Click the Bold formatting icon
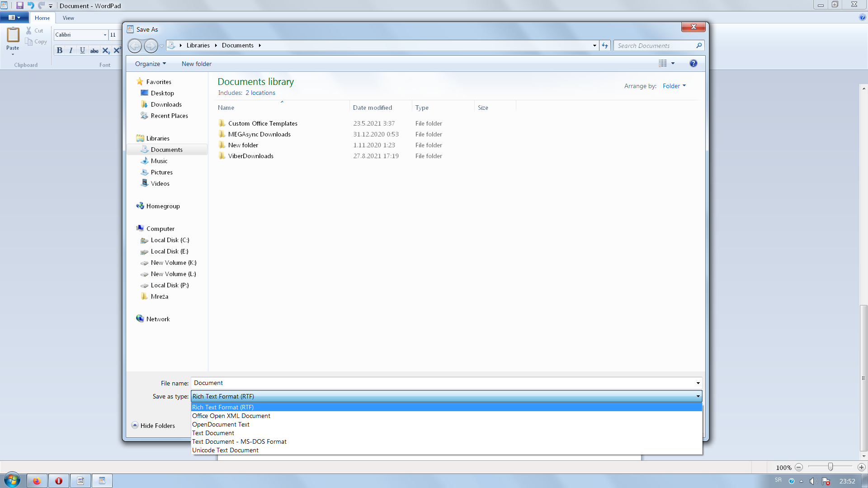 pyautogui.click(x=60, y=51)
